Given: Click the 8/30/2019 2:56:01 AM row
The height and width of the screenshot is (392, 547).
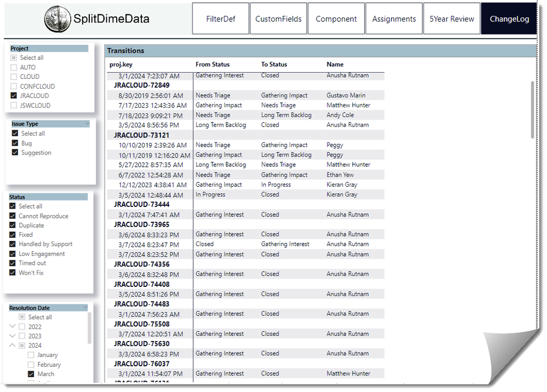Looking at the screenshot, I should (x=246, y=95).
